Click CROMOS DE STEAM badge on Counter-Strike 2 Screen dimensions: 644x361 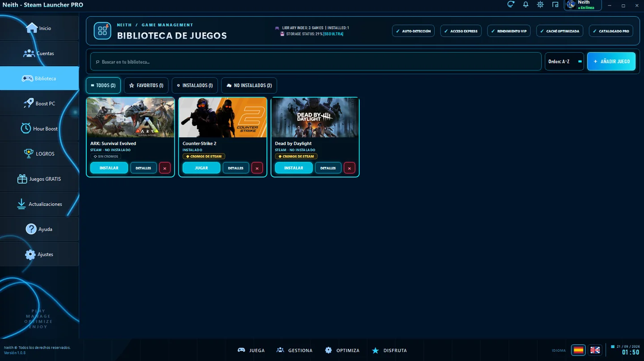pyautogui.click(x=204, y=157)
